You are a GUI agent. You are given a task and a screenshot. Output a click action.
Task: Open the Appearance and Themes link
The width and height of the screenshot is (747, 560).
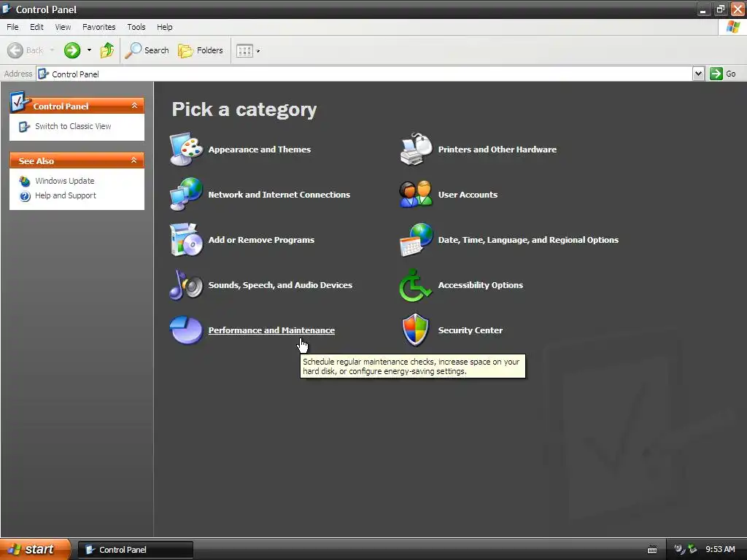(260, 149)
